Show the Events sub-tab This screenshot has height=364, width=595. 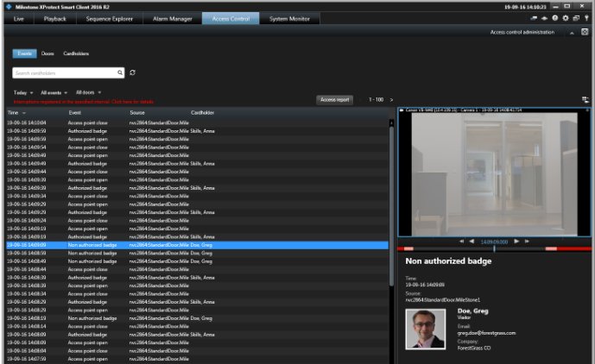click(x=25, y=53)
